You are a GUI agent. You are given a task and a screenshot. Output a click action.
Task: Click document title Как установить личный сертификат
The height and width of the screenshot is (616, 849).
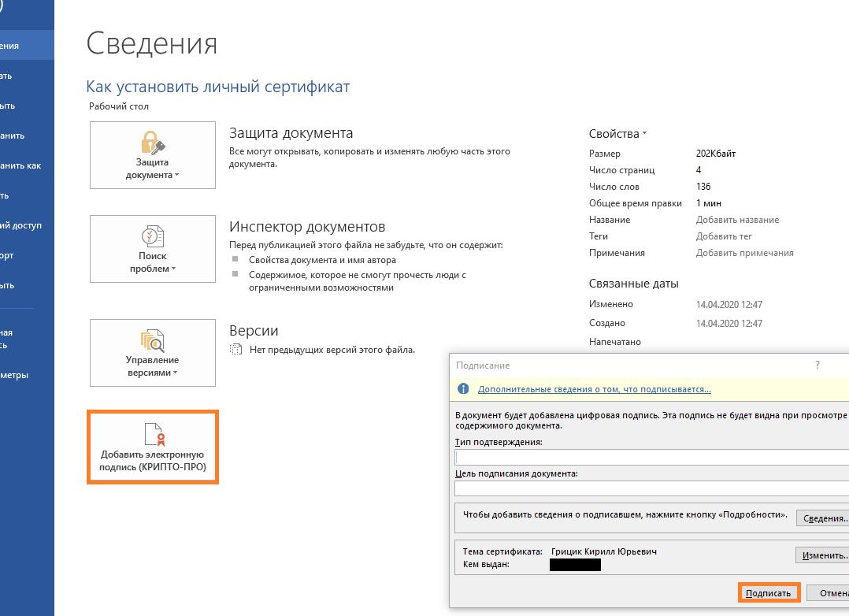217,87
